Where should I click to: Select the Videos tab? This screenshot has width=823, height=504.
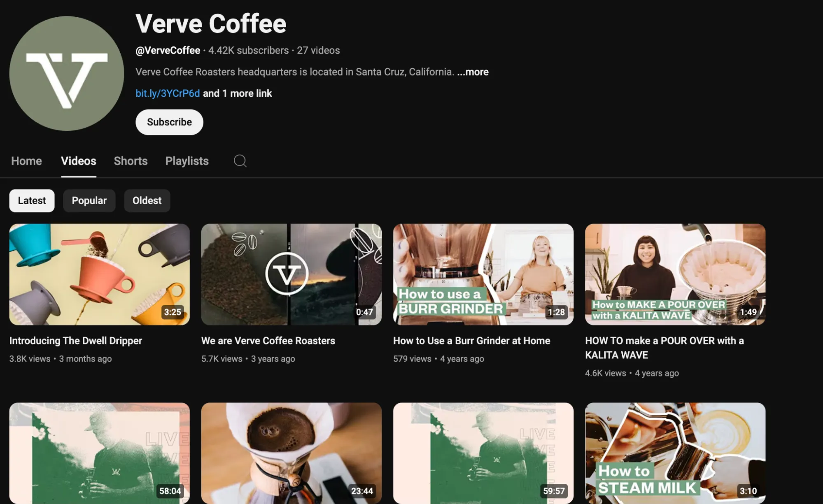[78, 161]
